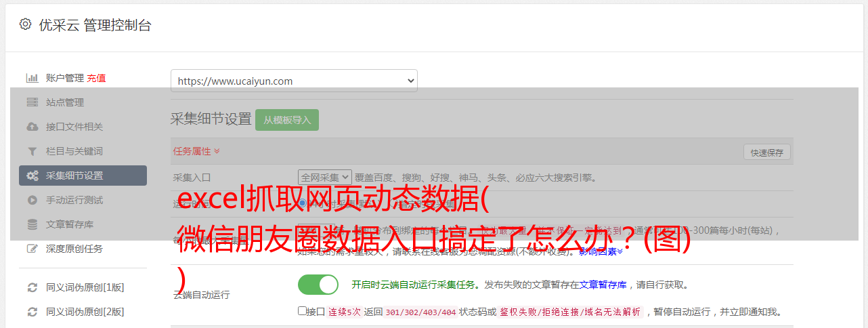
Task: Click refresh icon for 同义词伪原创[1版]
Action: (32, 287)
